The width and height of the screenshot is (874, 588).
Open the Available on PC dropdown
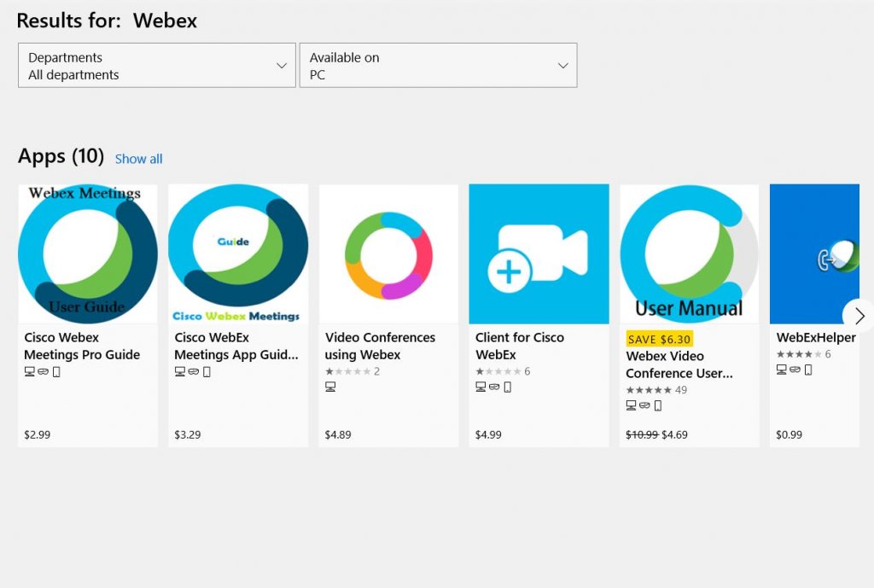(438, 66)
